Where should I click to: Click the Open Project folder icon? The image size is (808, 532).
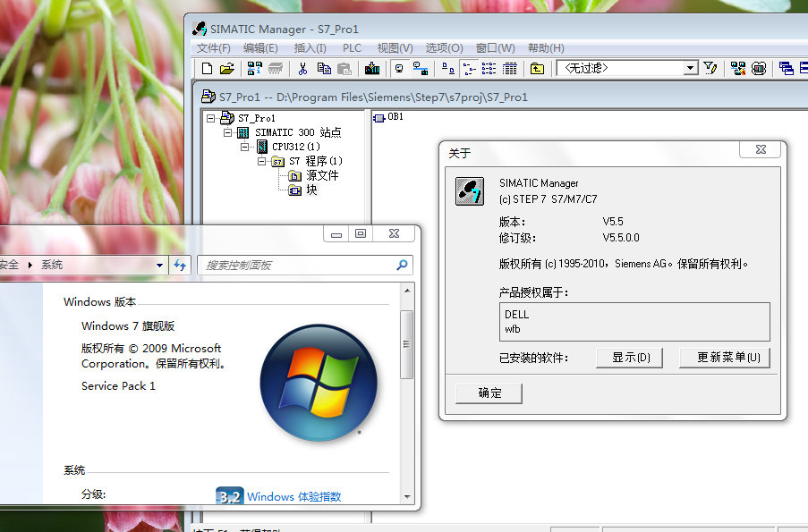(x=227, y=68)
